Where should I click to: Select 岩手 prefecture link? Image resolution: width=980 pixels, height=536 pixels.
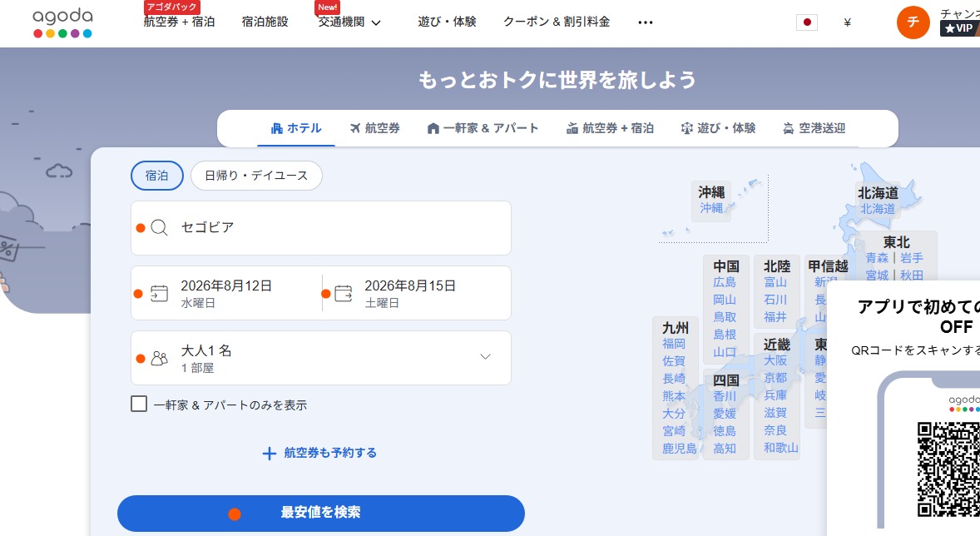tap(912, 258)
